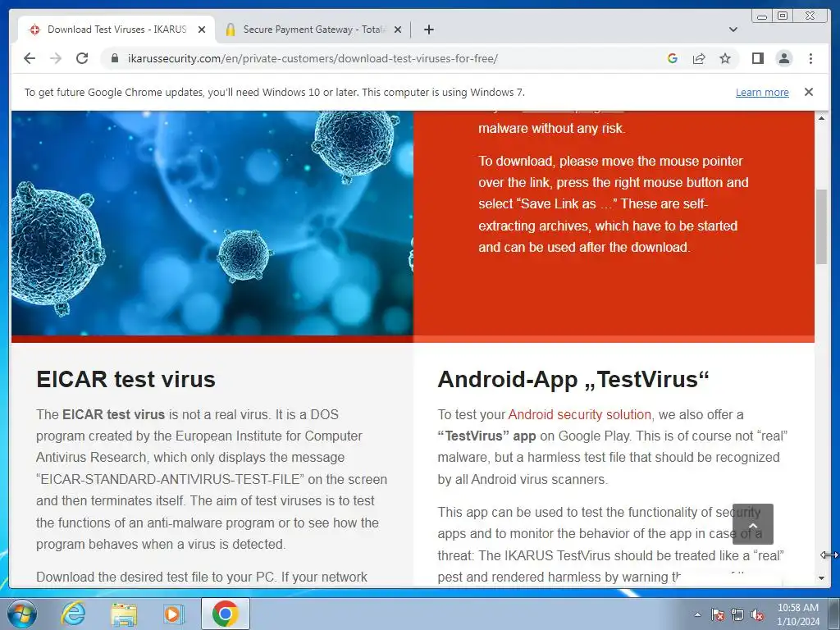Open the Chrome profile menu

783,58
